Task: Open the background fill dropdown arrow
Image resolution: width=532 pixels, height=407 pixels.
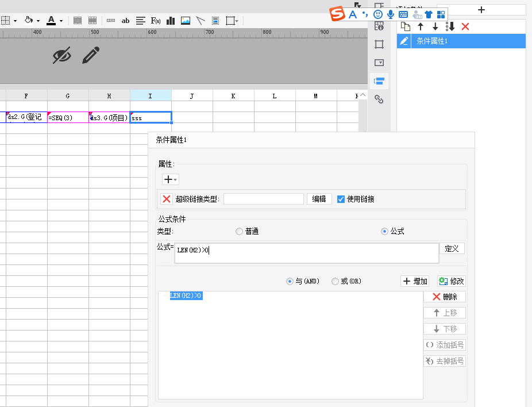Action: pyautogui.click(x=38, y=21)
